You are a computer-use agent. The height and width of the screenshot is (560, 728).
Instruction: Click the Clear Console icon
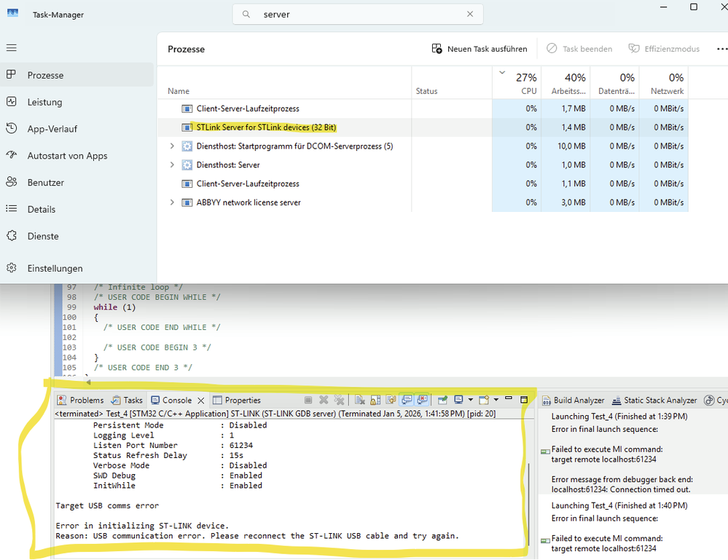click(x=360, y=400)
